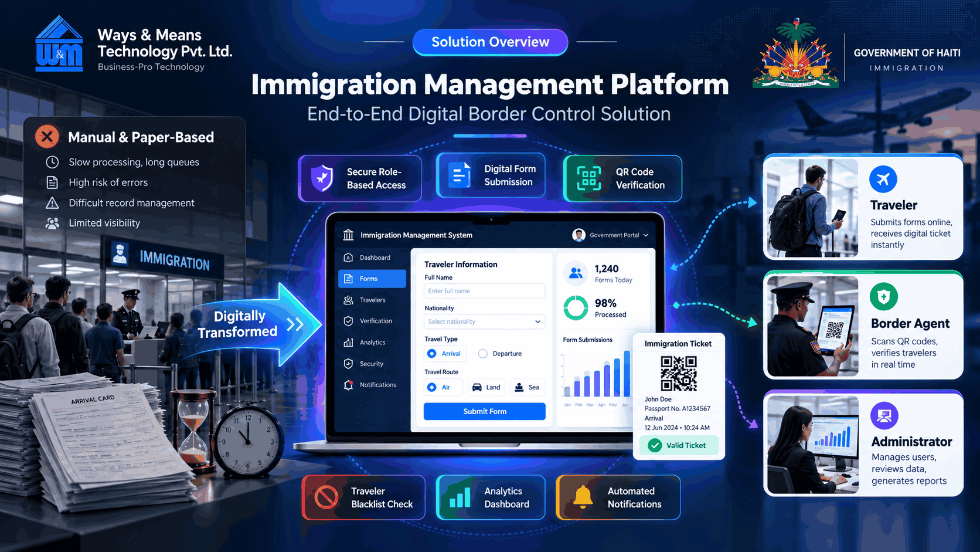Click the bell icon on Automated Notifications
Image resolution: width=980 pixels, height=552 pixels.
pos(583,496)
